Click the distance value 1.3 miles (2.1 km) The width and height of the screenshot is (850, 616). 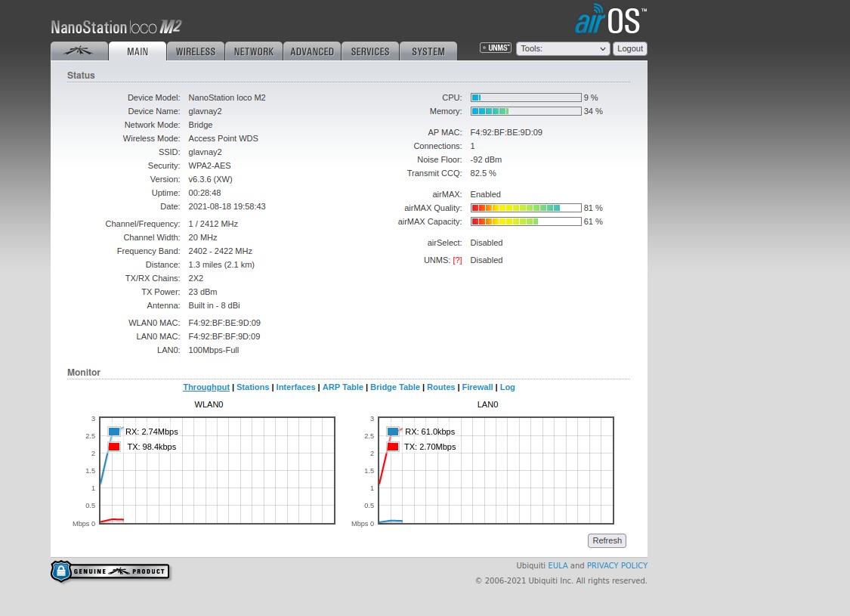(221, 265)
